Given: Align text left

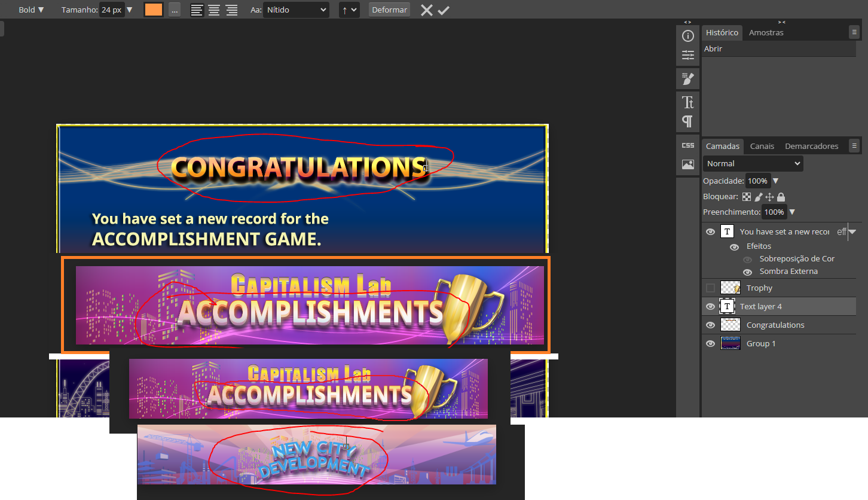Looking at the screenshot, I should click(x=197, y=10).
